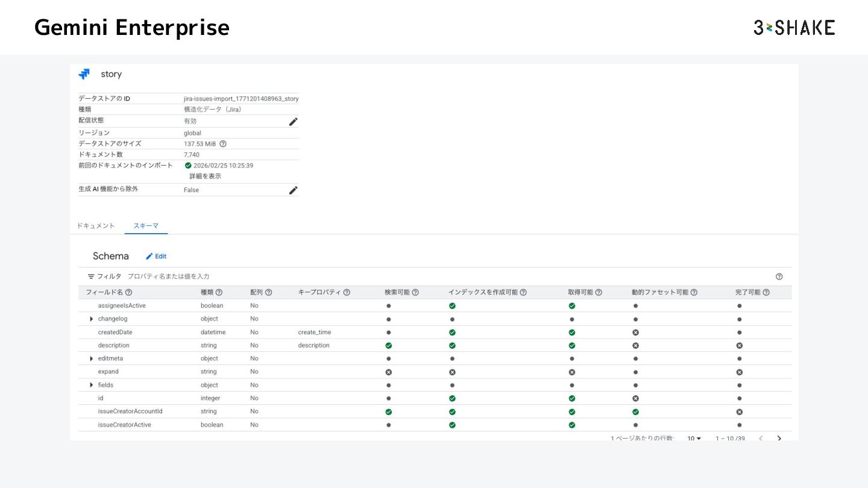Click help icon next to データストアのサイズ

pos(223,144)
